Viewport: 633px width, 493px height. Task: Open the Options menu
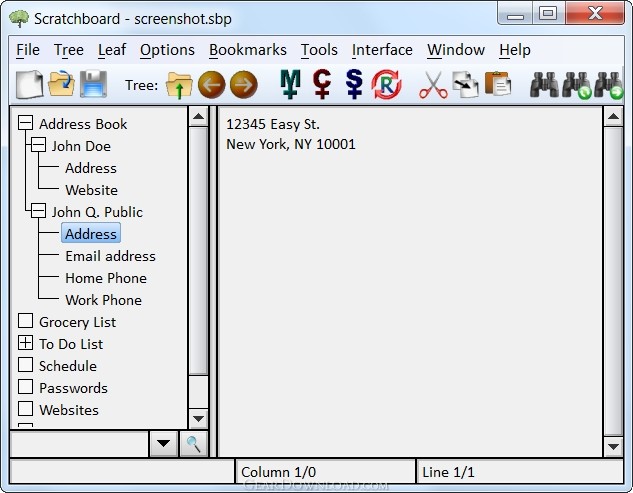(167, 50)
